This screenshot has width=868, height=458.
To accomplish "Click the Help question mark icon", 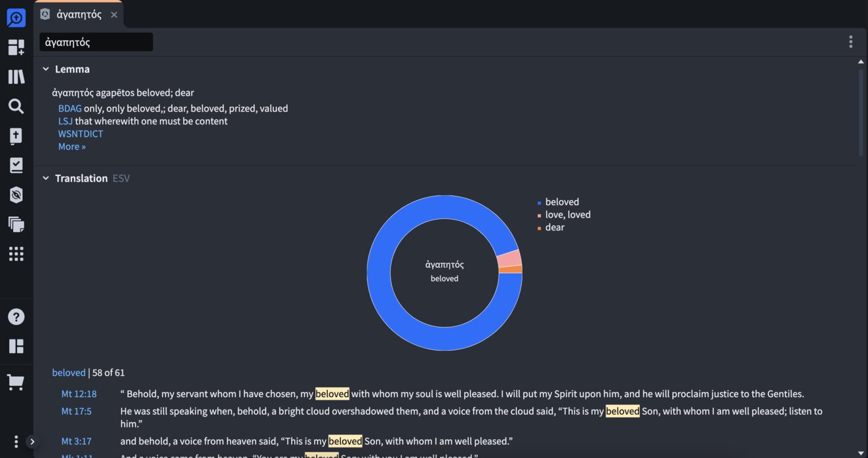I will point(16,316).
